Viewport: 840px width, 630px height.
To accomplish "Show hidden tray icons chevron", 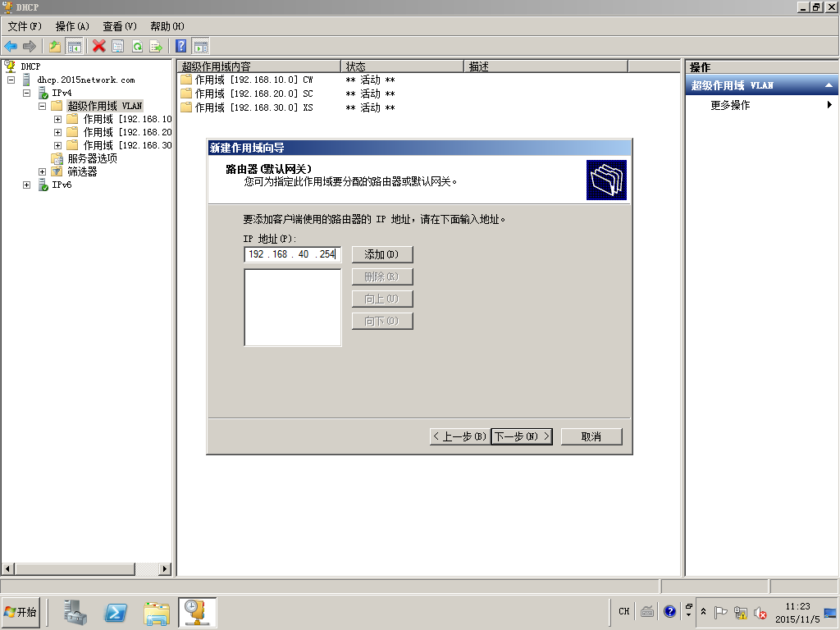I will point(703,611).
